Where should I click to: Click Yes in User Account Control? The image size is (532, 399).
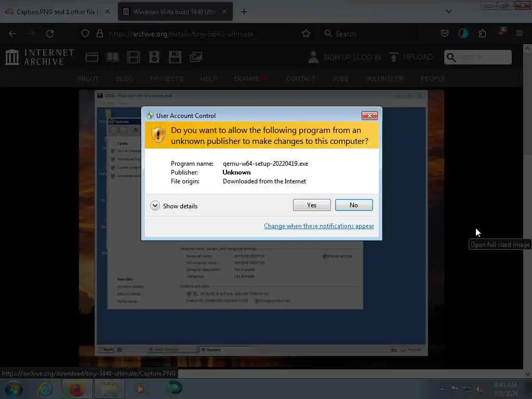(312, 205)
